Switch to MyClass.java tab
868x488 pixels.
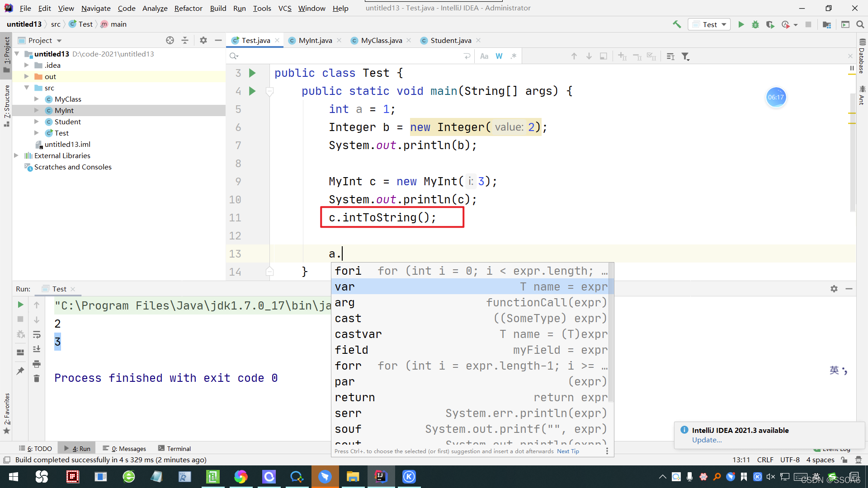pos(381,40)
